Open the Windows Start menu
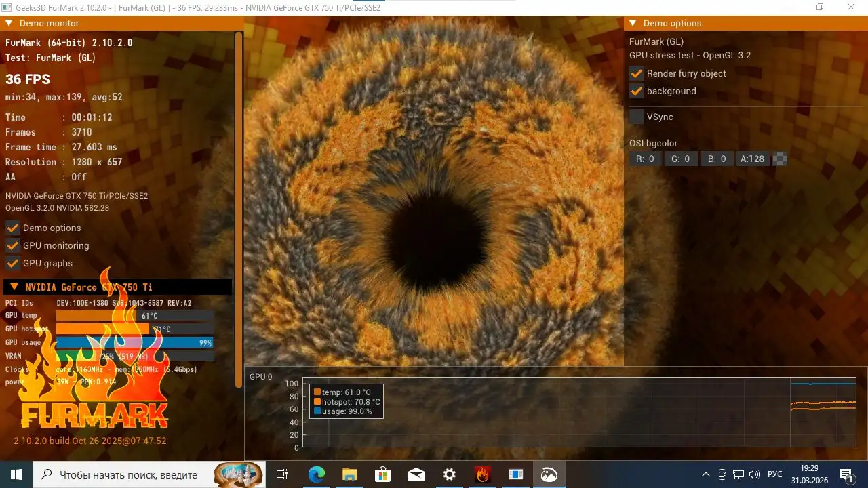 [14, 474]
